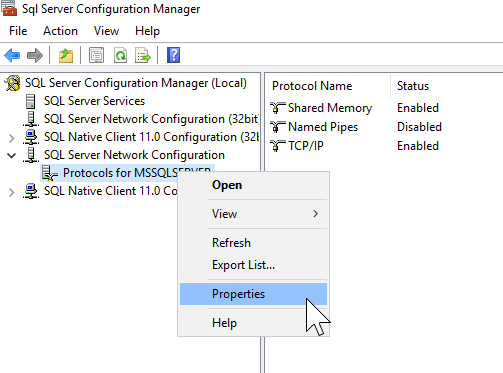Open the File menu
This screenshot has width=503, height=373.
coord(18,31)
